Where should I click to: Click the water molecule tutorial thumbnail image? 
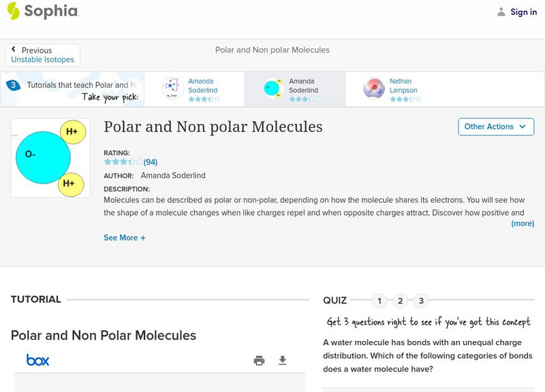(x=50, y=158)
